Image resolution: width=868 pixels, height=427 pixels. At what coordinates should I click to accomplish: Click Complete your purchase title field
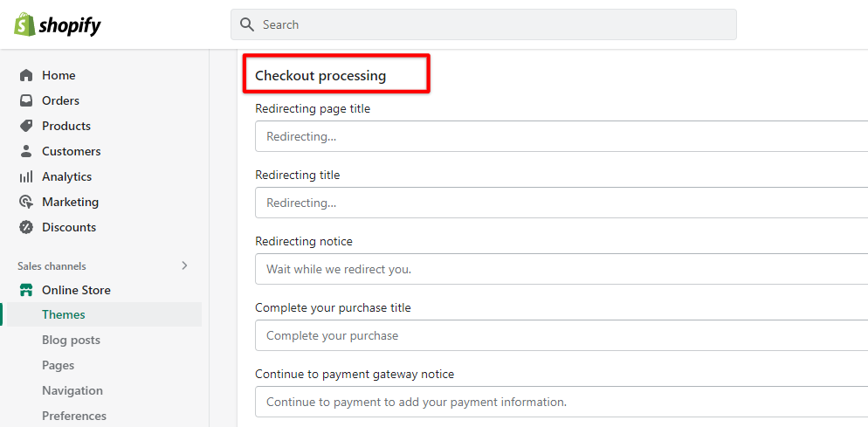[x=561, y=335]
